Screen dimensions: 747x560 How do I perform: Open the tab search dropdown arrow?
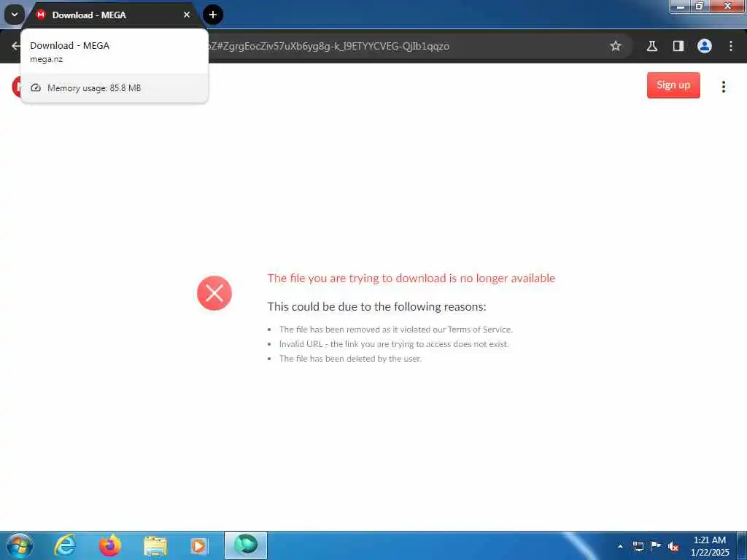[15, 15]
